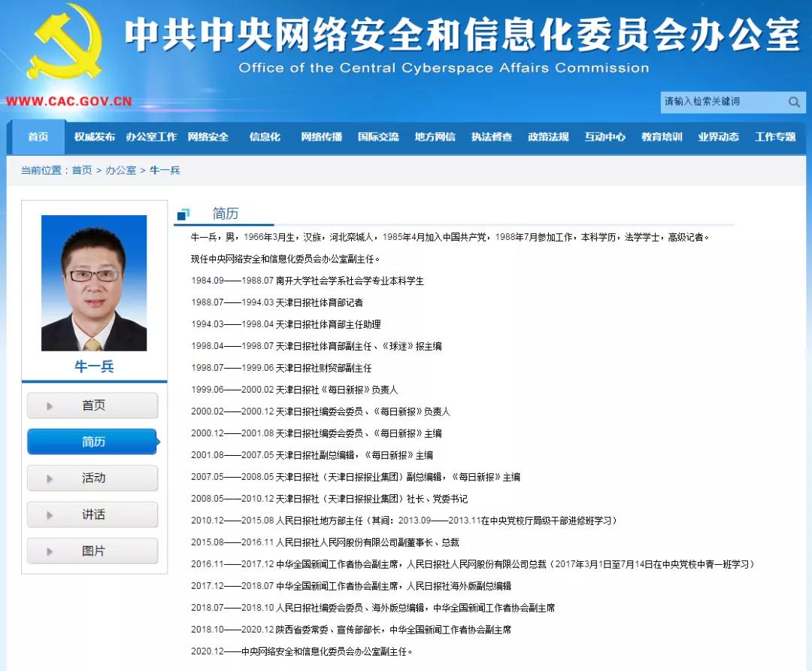Click the 1999.06—2000.02 《每日新报》负责人 line
This screenshot has height=671, width=812.
coord(294,390)
